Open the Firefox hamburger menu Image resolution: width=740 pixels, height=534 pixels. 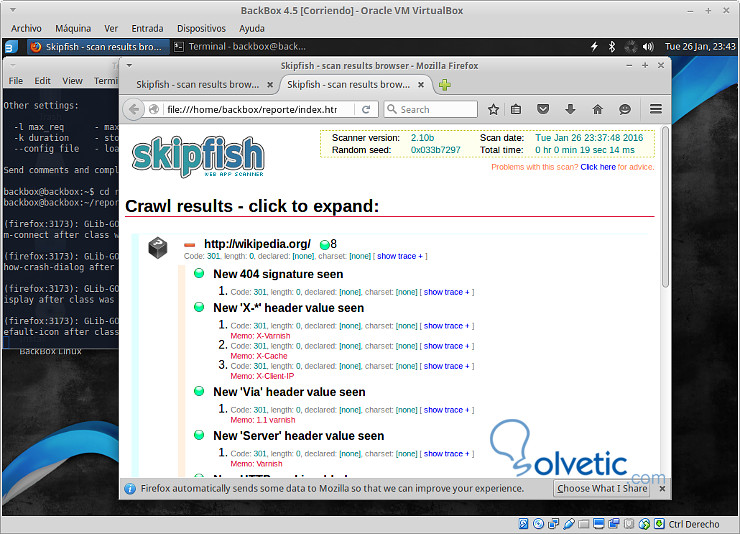[x=656, y=109]
